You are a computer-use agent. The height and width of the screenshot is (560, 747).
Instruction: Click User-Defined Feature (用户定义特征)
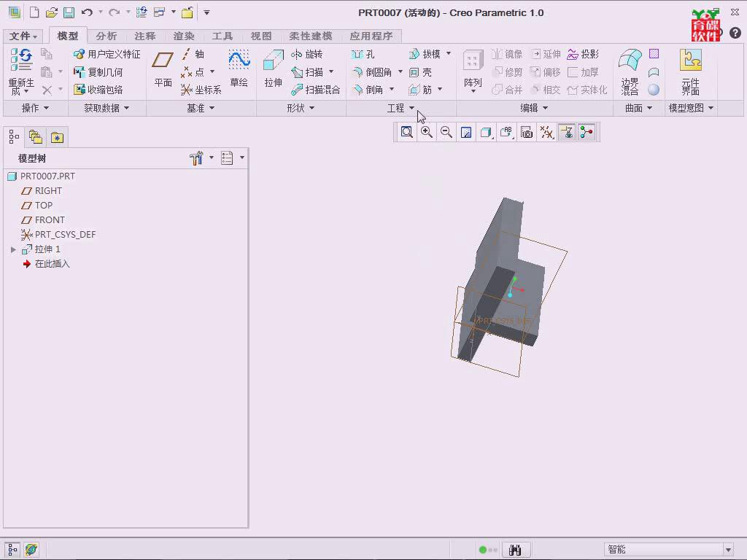point(107,54)
